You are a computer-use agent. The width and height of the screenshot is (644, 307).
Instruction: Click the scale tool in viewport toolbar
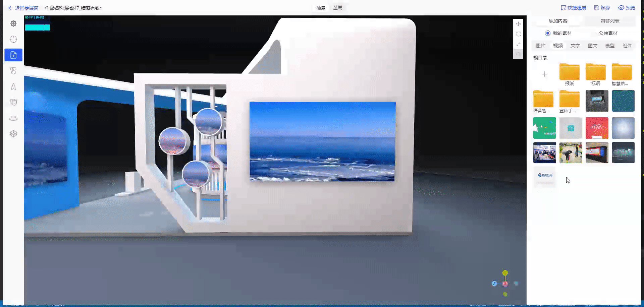[518, 44]
